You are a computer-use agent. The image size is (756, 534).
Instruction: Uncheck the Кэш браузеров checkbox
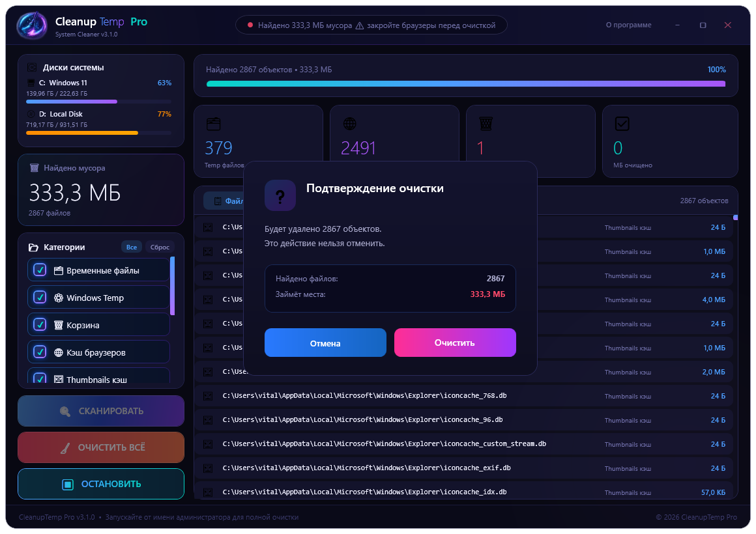tap(40, 352)
